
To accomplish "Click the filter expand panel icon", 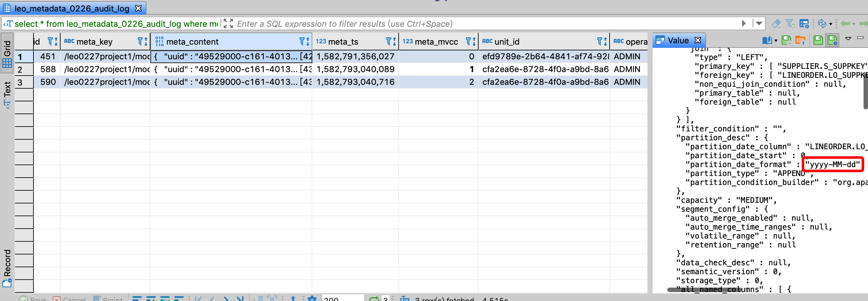I will [228, 24].
